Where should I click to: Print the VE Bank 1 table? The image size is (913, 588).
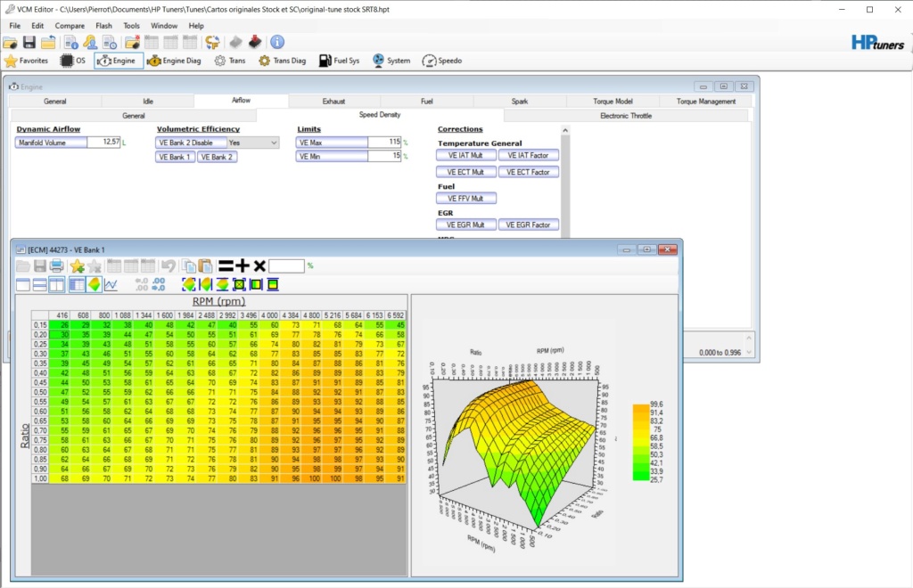(x=56, y=266)
